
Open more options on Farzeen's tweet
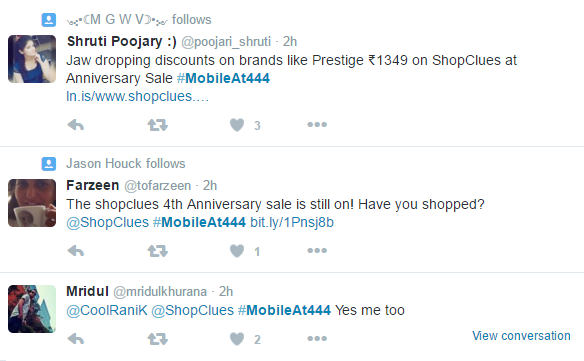pos(317,250)
